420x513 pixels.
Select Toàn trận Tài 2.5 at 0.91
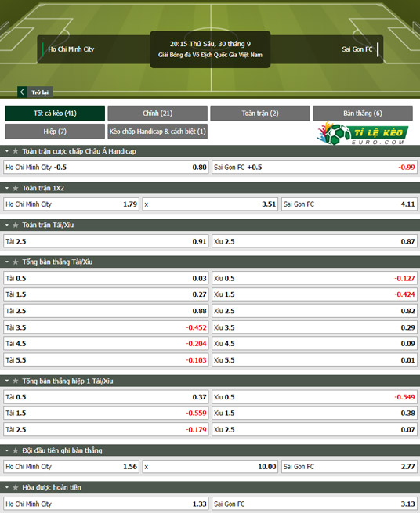pos(106,241)
